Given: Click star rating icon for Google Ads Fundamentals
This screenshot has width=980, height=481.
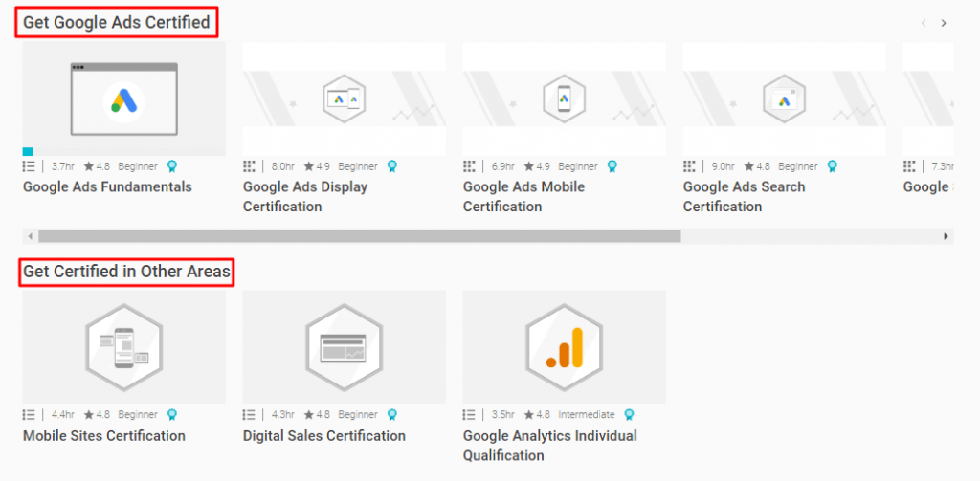Looking at the screenshot, I should [89, 166].
